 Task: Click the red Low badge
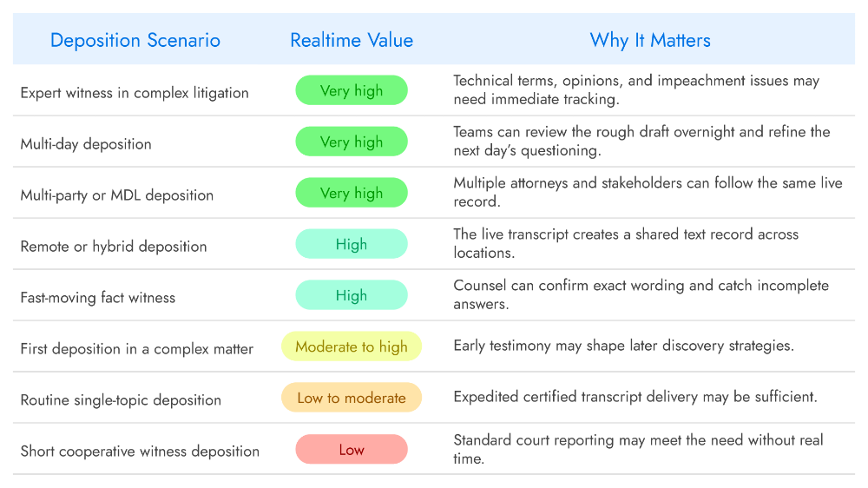tap(352, 449)
